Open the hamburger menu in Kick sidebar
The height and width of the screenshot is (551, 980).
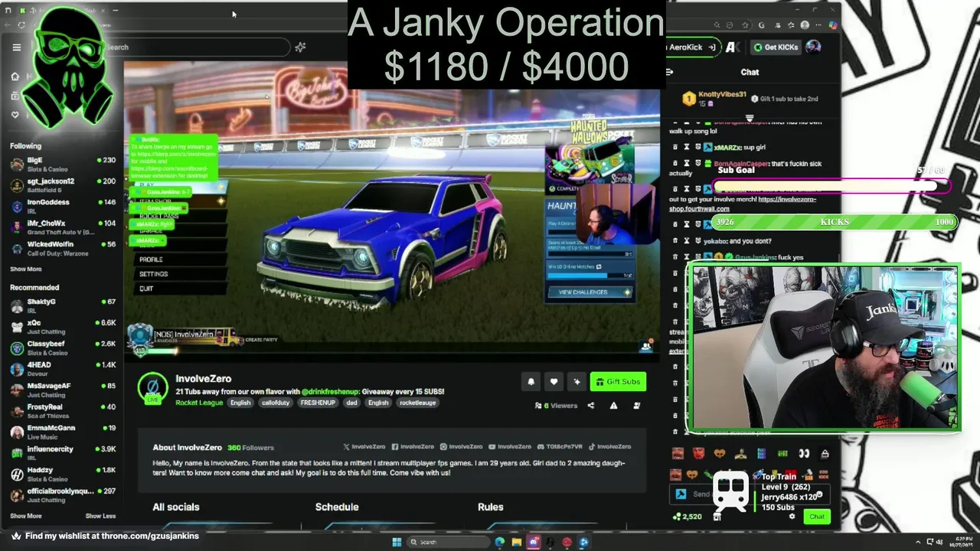[x=16, y=47]
